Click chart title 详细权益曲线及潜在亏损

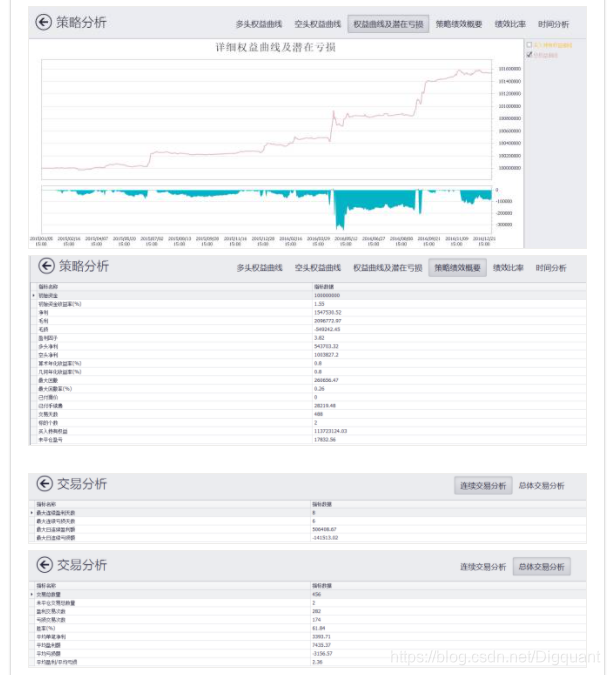(276, 47)
